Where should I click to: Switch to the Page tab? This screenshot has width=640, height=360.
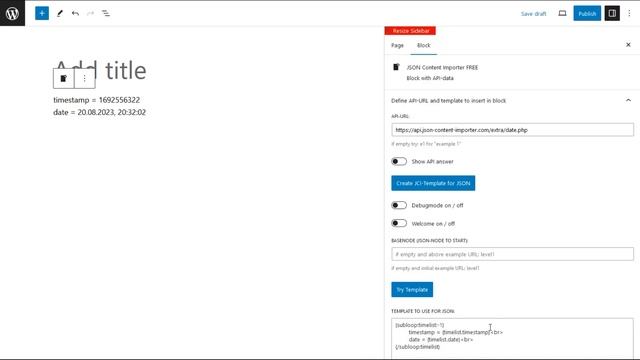(x=397, y=45)
